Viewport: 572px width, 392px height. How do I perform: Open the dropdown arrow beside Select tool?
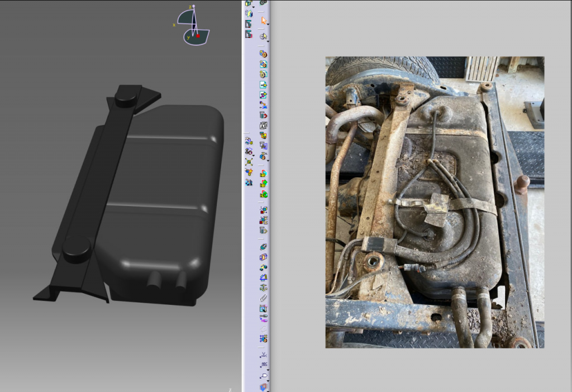click(268, 23)
